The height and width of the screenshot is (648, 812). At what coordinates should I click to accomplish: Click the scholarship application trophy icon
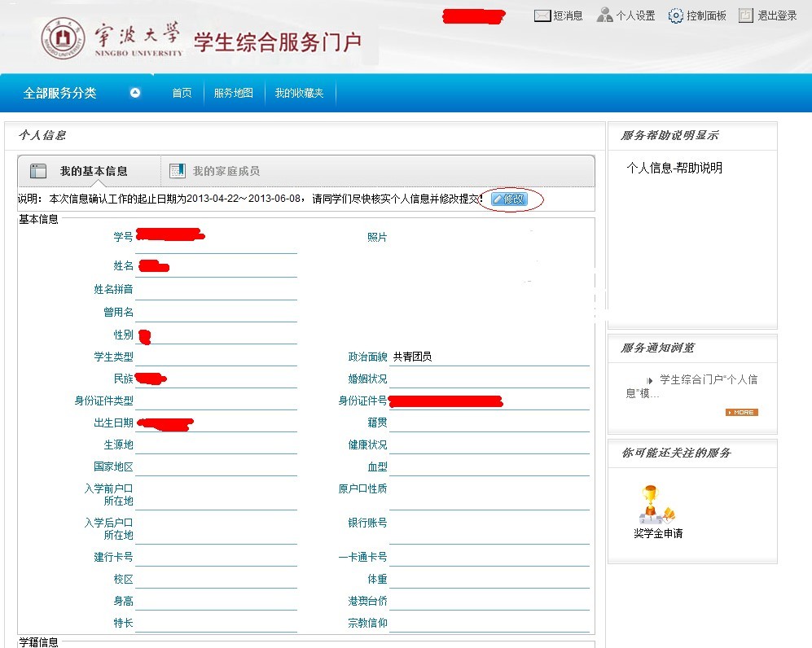655,504
